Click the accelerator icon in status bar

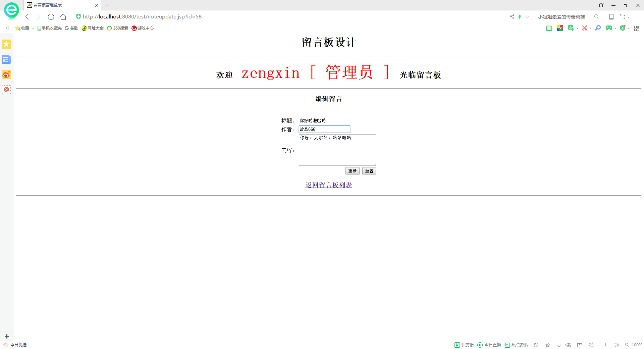coord(536,345)
